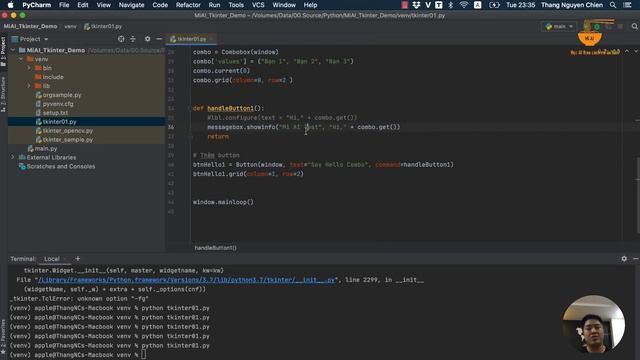Click handleButton1() editor breadcrumb
The width and height of the screenshot is (640, 360).
pyautogui.click(x=216, y=248)
